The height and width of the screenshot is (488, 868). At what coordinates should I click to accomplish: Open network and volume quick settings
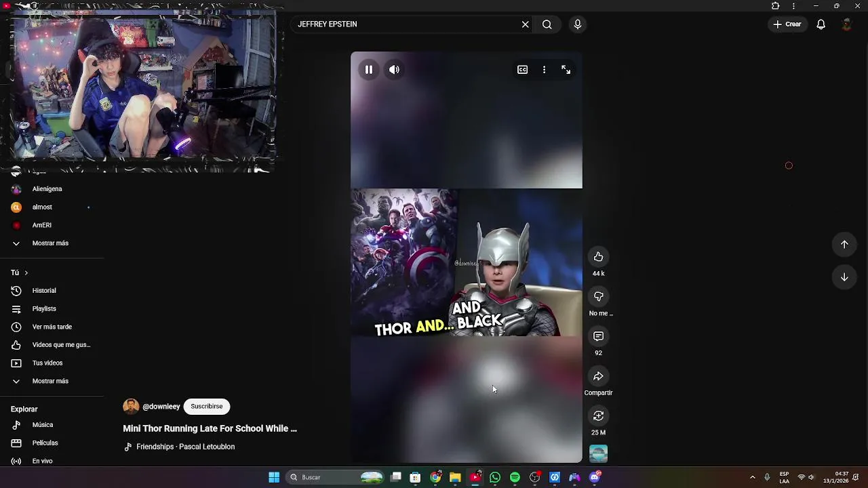[806, 477]
